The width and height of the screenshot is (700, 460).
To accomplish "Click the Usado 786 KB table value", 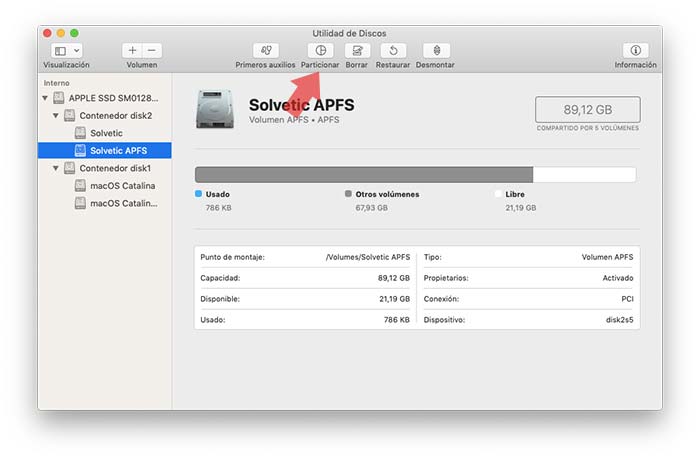I will [x=397, y=320].
